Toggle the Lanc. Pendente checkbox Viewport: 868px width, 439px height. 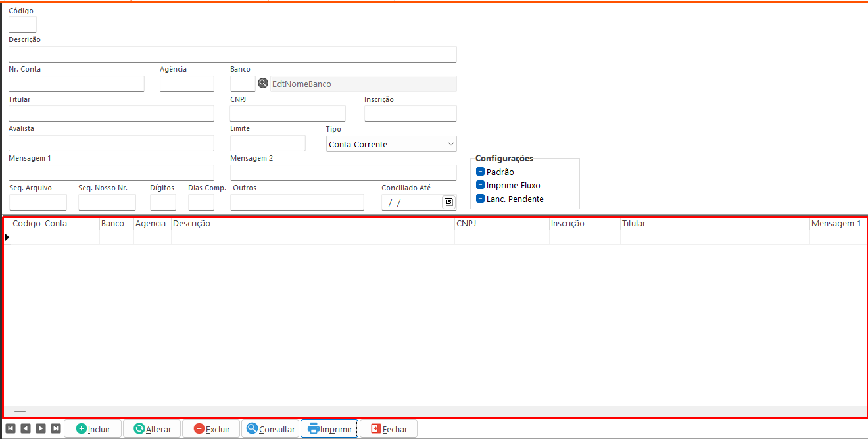point(480,199)
